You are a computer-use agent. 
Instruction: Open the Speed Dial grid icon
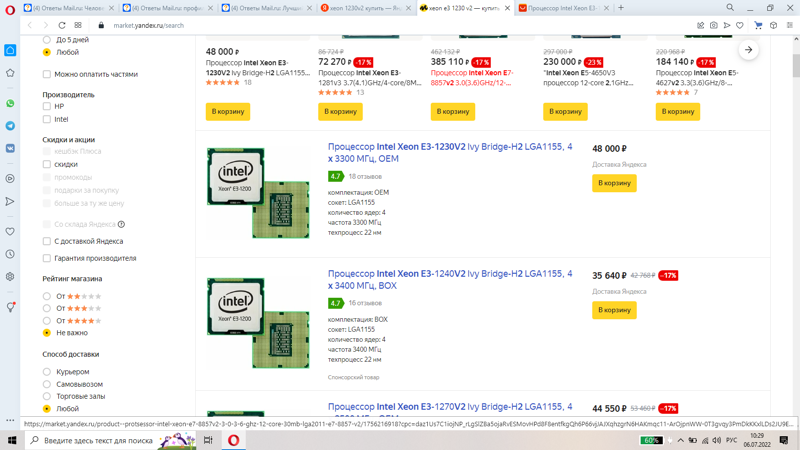(x=78, y=25)
